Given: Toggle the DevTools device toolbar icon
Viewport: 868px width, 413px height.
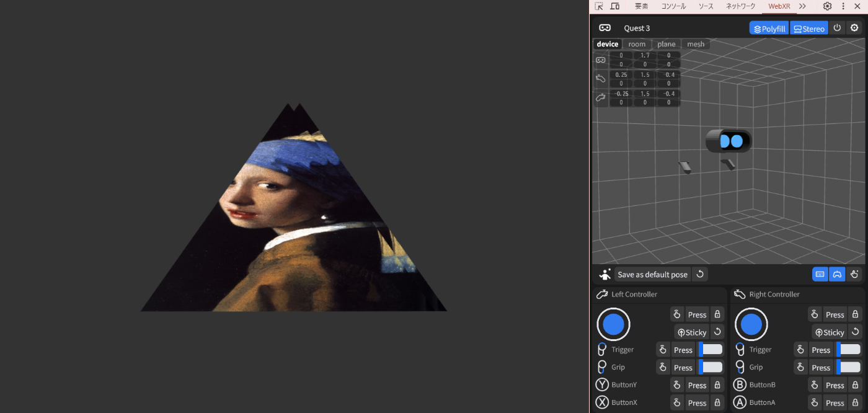Looking at the screenshot, I should coord(615,6).
